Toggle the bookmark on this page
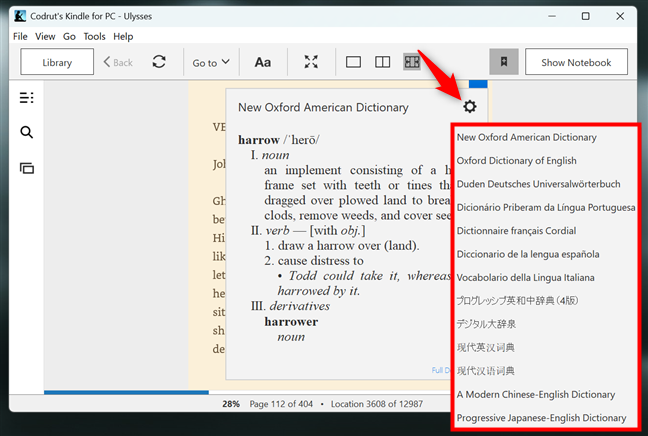 click(504, 62)
